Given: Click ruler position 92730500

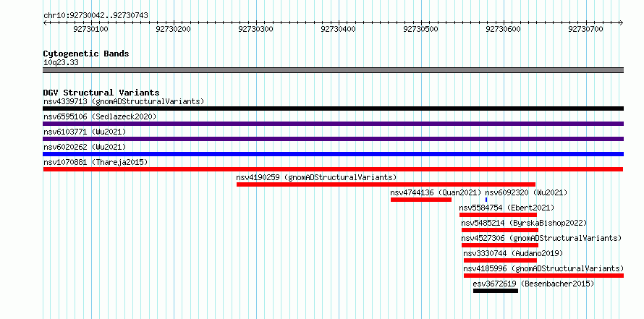Looking at the screenshot, I should (421, 29).
